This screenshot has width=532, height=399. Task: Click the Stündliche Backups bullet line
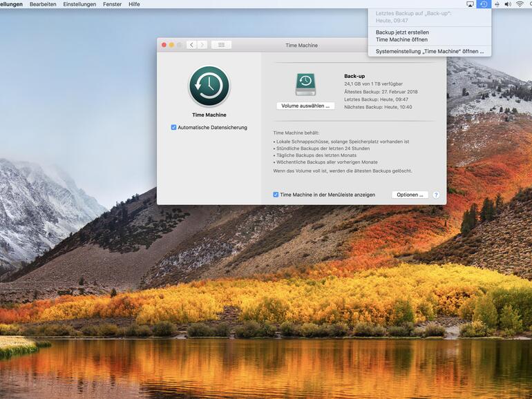pos(321,148)
